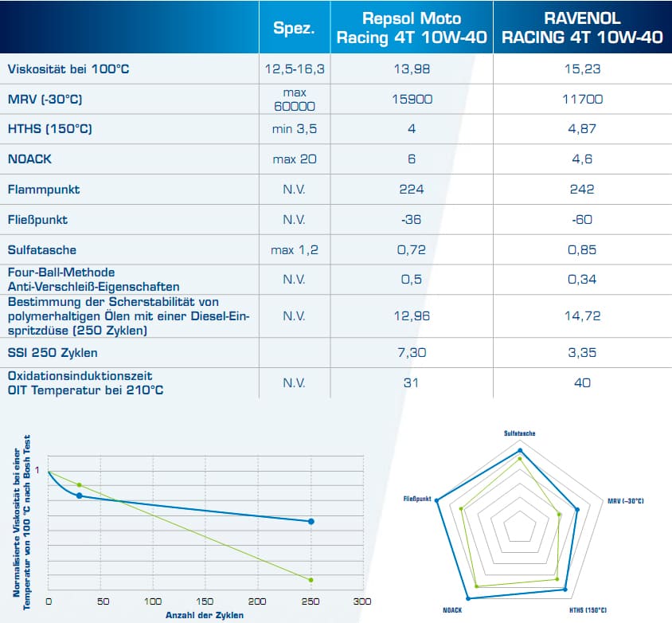Viewport: 672px width, 623px height.
Task: Click the Fließpunkt value -60
Action: [x=582, y=220]
